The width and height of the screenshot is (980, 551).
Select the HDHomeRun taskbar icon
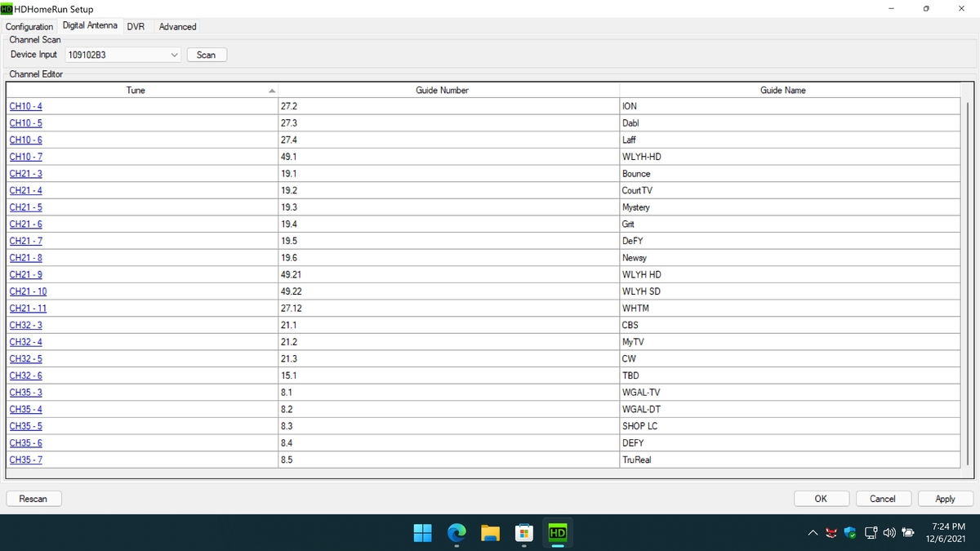558,533
